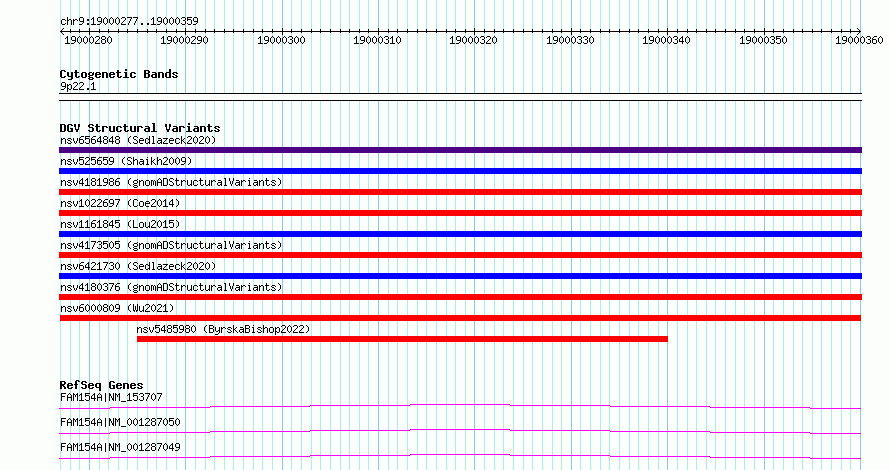890x470 pixels.
Task: Click the FAM154A|NM_153707 gene label
Action: click(x=111, y=397)
